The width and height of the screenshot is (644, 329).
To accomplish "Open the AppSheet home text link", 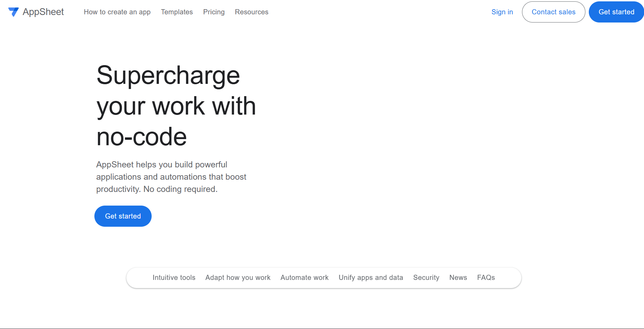I will point(43,12).
